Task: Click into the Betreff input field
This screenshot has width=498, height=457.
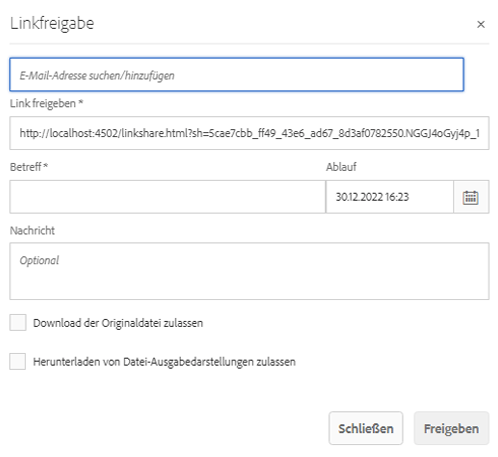Action: pyautogui.click(x=167, y=197)
